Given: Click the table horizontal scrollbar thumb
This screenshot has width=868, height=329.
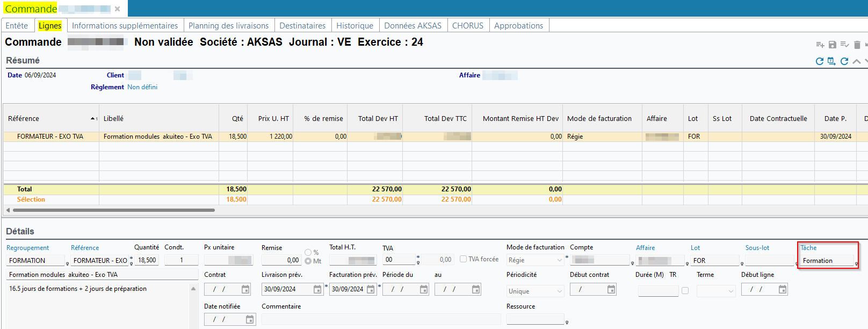Looking at the screenshot, I should click(114, 210).
